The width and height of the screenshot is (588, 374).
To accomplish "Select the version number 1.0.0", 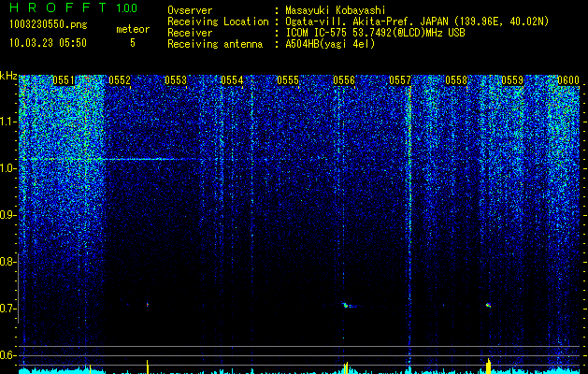I will click(126, 7).
